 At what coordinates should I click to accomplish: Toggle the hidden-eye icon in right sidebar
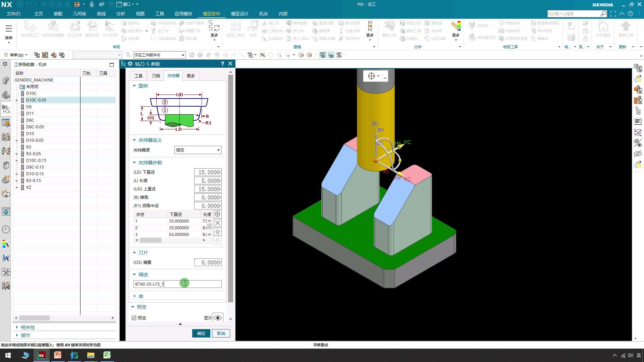point(638,154)
